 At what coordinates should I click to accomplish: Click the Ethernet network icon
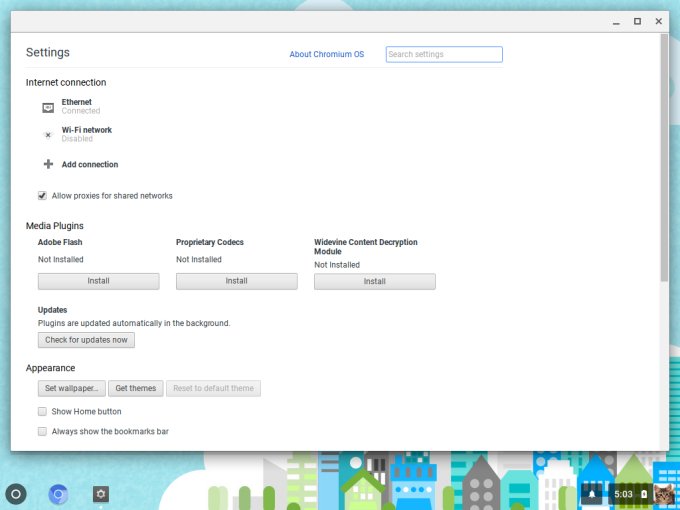48,107
